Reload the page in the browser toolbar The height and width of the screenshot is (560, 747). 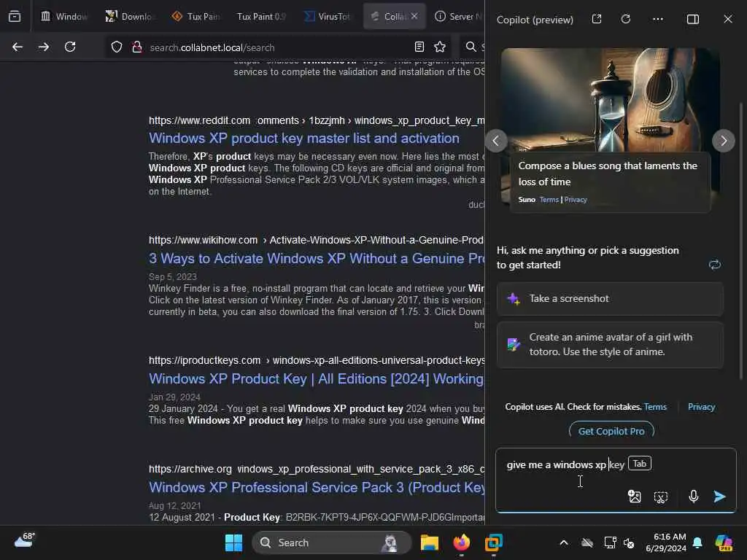[70, 47]
